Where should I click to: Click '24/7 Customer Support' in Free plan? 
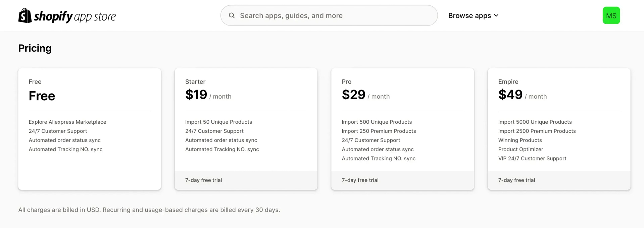[x=58, y=131]
